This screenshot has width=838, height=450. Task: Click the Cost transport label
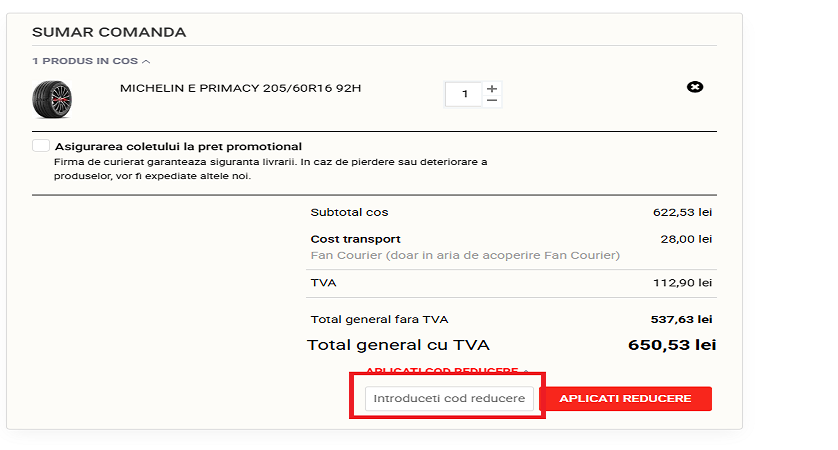[x=355, y=239]
